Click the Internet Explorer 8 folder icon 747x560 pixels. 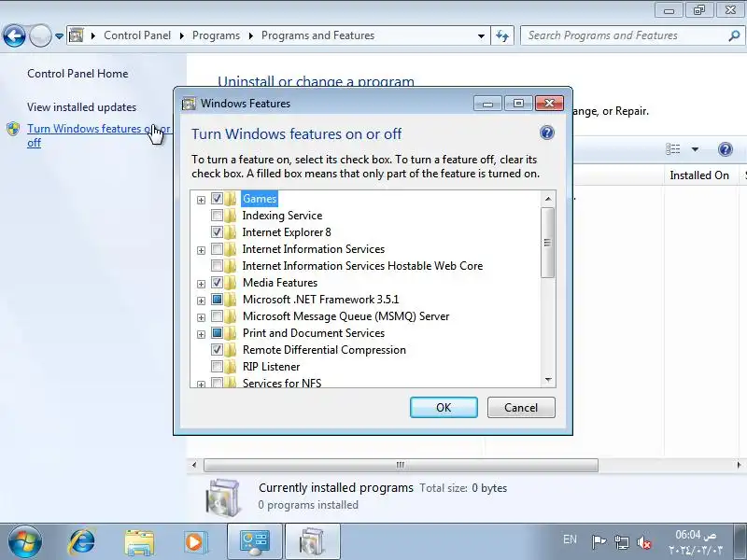coord(231,231)
